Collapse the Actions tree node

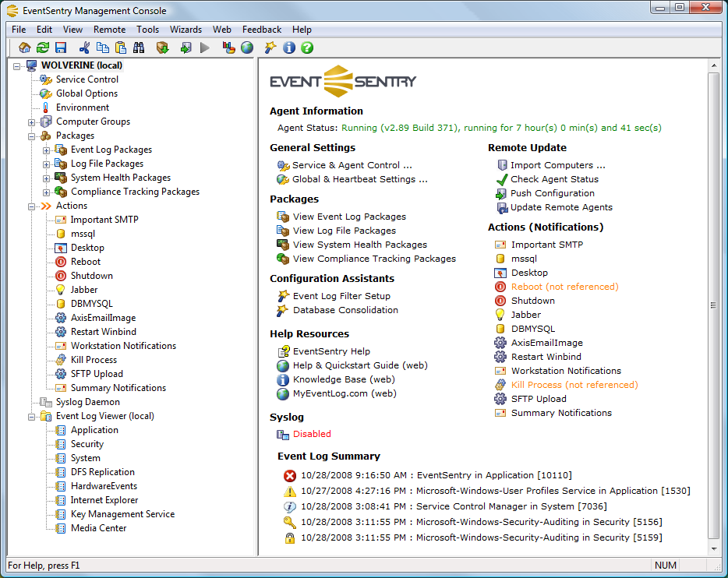pyautogui.click(x=32, y=206)
